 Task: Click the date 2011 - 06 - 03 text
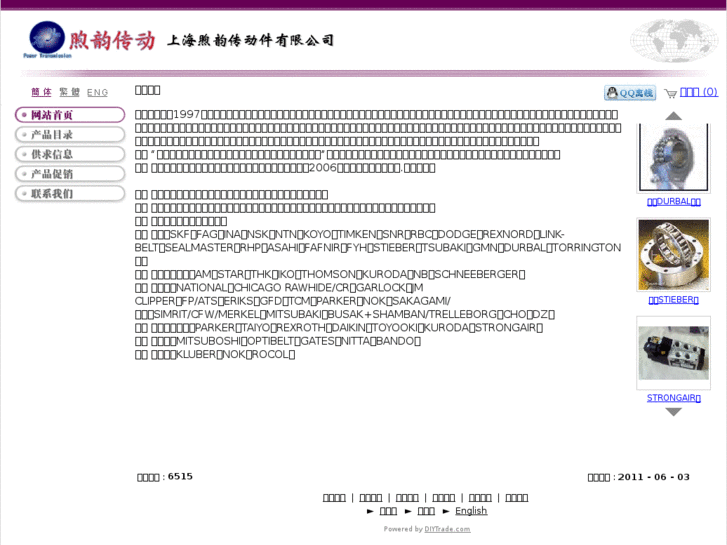pos(654,477)
